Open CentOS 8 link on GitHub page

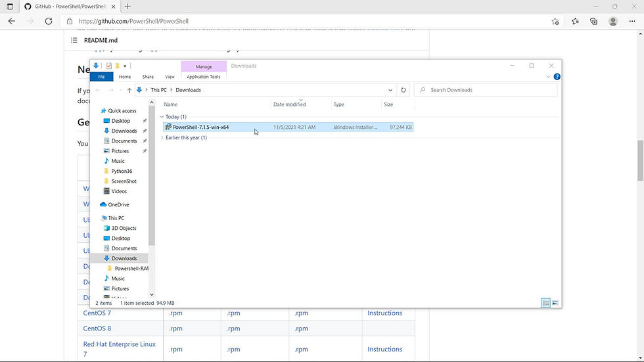pos(97,328)
